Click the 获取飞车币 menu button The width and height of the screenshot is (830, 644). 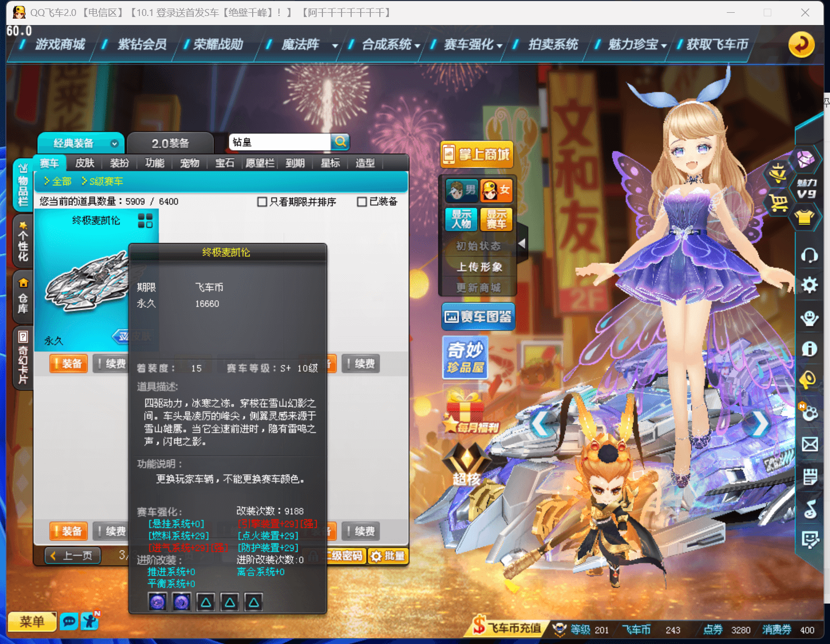pos(717,44)
